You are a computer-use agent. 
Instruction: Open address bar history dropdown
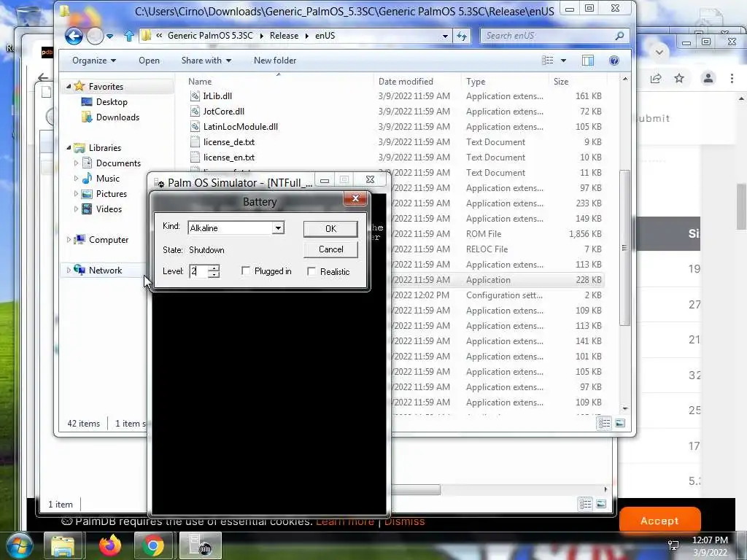[445, 36]
